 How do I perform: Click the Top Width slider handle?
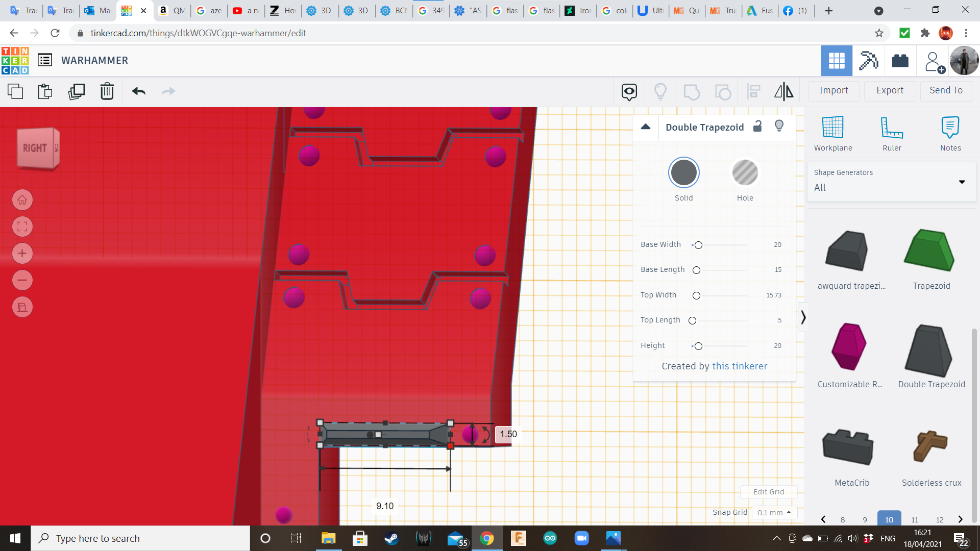[696, 295]
